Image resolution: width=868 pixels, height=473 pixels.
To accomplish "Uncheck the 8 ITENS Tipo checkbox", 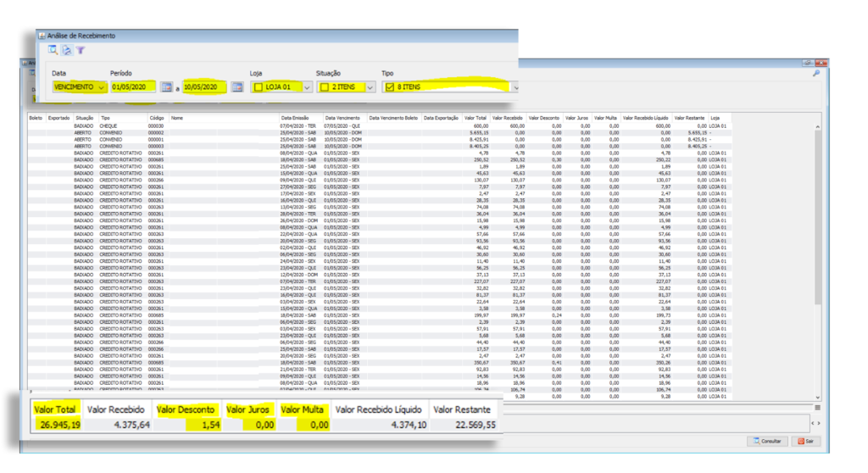I will click(390, 87).
